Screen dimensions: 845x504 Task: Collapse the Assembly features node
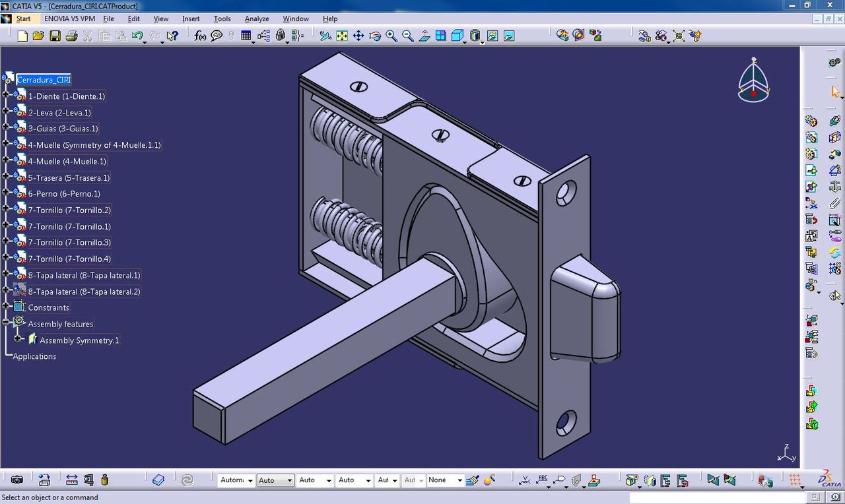click(6, 323)
